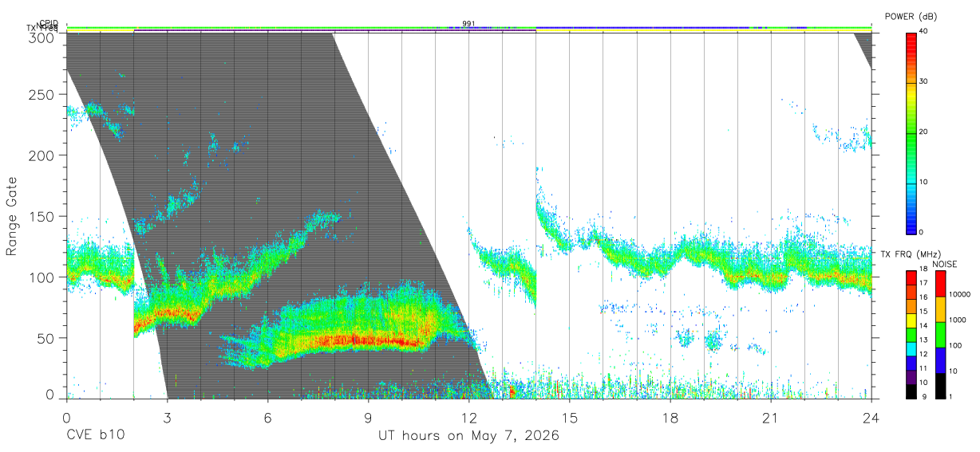Screen dimensions: 980x452
Task: Click the Range Gate axis title
Action: tap(12, 216)
